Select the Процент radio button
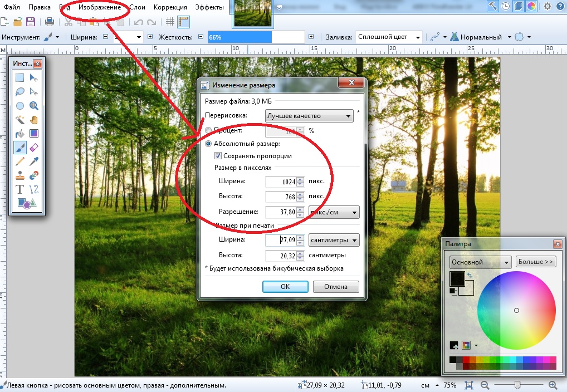 (x=208, y=130)
